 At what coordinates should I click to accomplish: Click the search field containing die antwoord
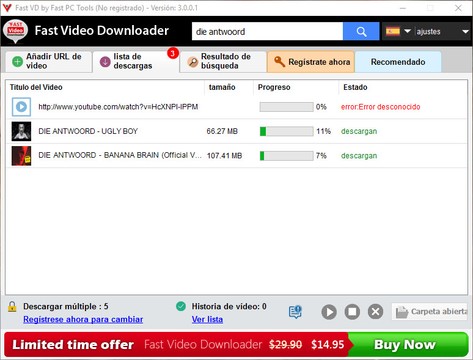(x=267, y=31)
